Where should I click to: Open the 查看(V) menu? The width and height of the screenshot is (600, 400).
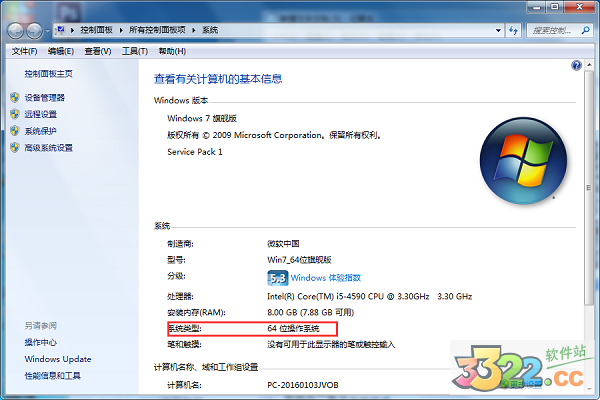(x=98, y=51)
